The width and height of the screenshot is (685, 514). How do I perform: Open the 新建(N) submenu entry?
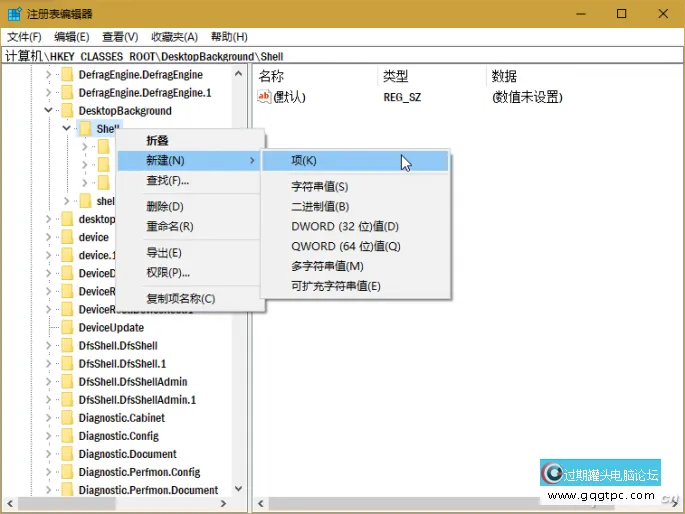[x=190, y=161]
